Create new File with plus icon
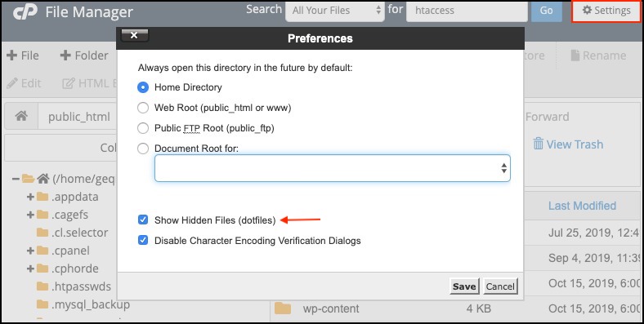644x324 pixels. (12, 55)
